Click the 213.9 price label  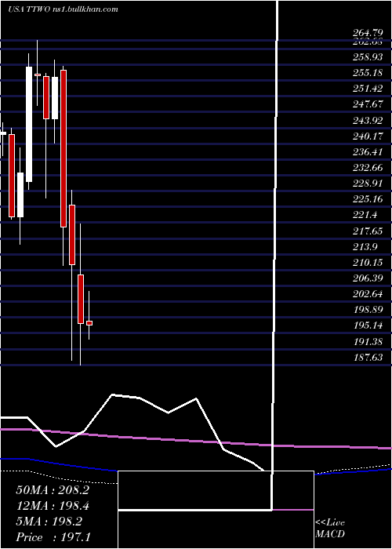[x=365, y=246]
